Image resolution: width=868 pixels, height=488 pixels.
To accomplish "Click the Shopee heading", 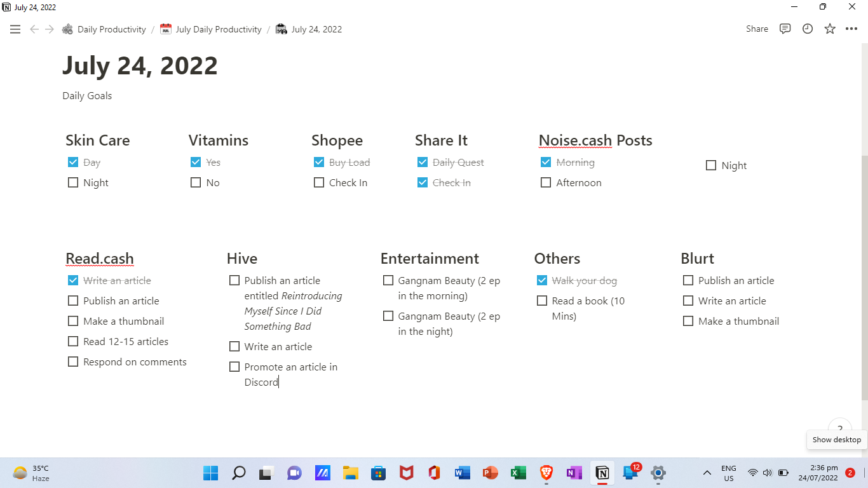I will click(337, 140).
